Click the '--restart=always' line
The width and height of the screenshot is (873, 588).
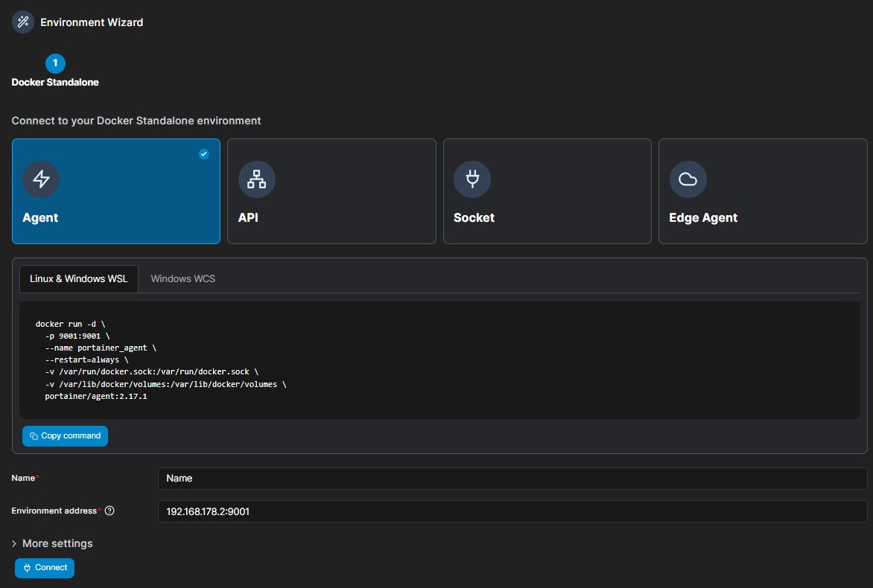pyautogui.click(x=87, y=360)
